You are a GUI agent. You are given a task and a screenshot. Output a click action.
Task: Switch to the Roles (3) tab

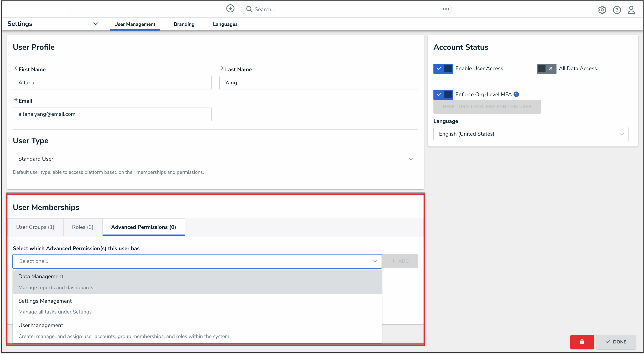point(83,227)
